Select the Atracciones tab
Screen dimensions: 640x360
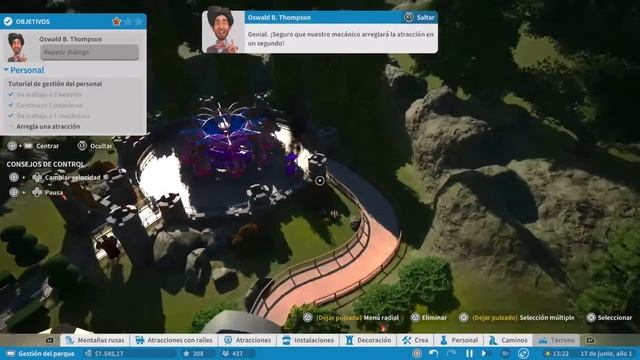click(248, 340)
